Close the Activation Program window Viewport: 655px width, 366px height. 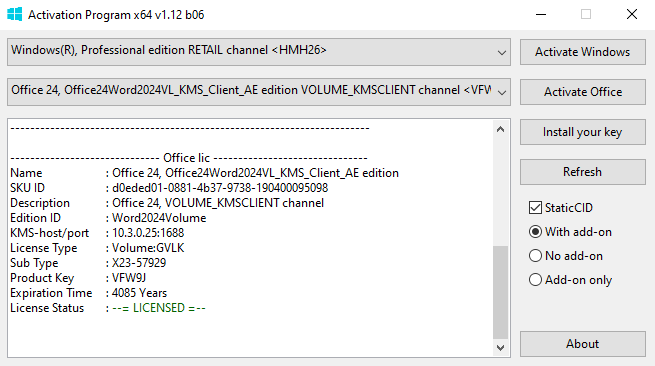(x=632, y=15)
